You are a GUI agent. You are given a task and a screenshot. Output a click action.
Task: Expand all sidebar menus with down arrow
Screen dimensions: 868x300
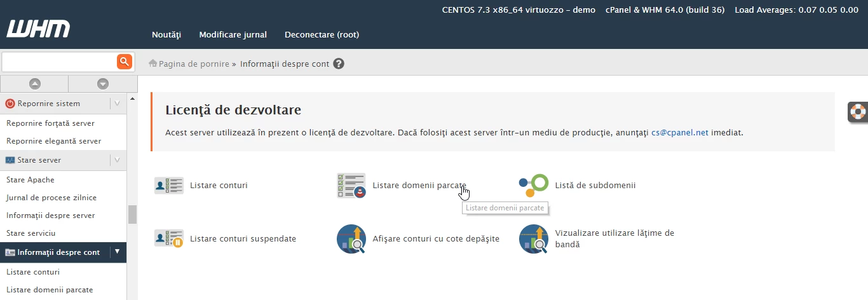[x=102, y=83]
